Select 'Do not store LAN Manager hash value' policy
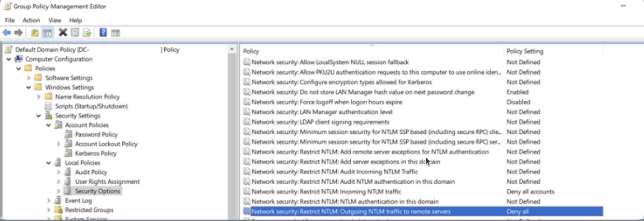 (363, 92)
